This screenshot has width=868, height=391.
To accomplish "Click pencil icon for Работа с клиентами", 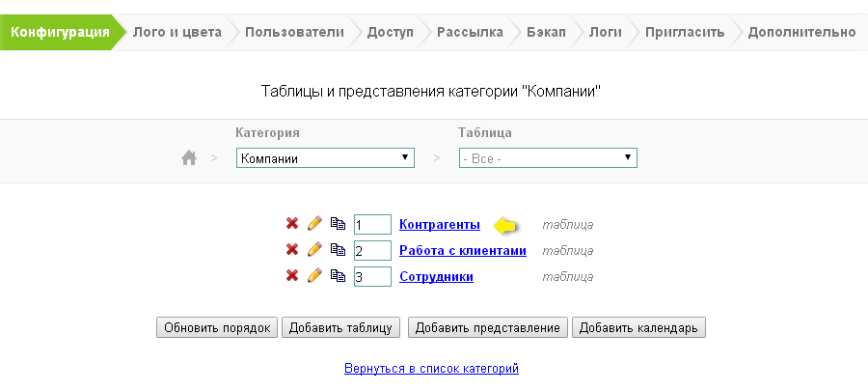I will [x=314, y=250].
